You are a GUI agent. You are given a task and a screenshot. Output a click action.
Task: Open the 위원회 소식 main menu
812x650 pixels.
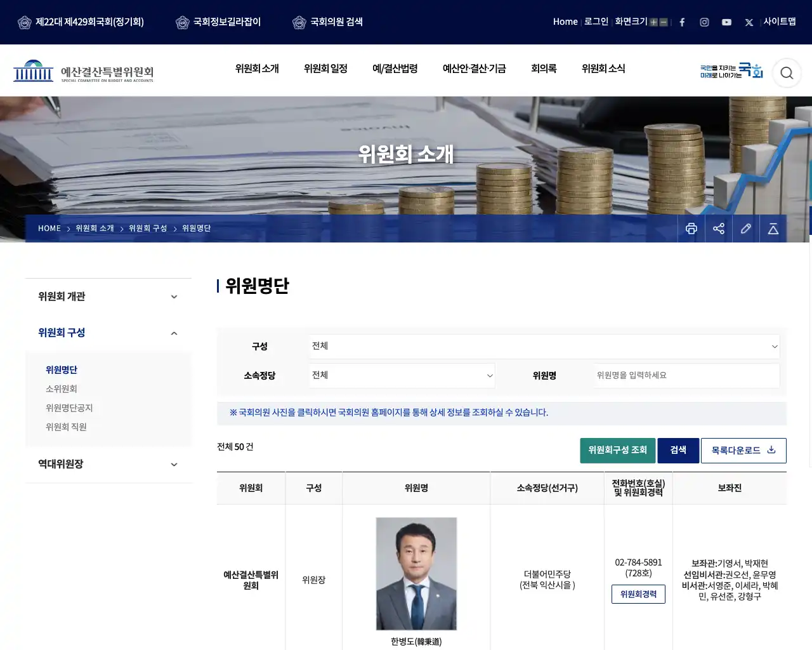[603, 69]
